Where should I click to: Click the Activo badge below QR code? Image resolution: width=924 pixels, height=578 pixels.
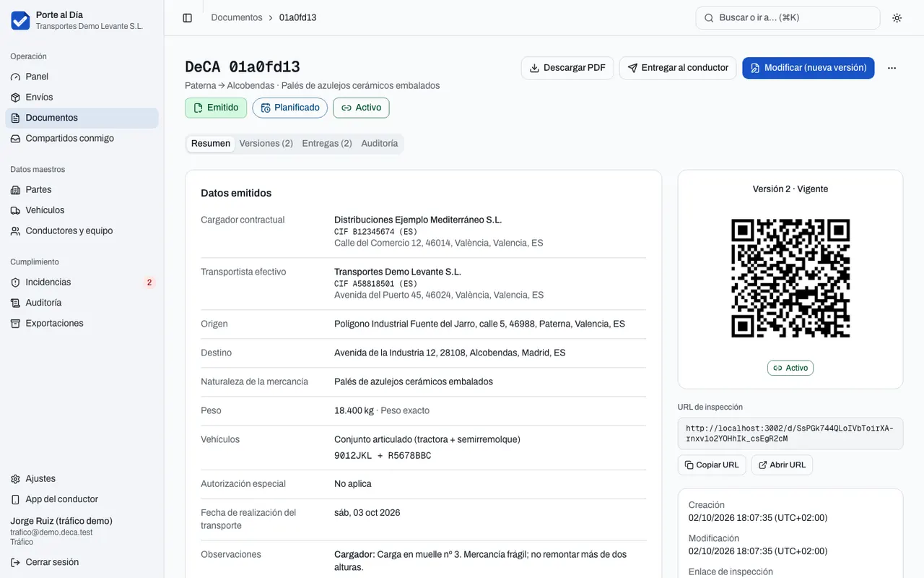tap(790, 368)
